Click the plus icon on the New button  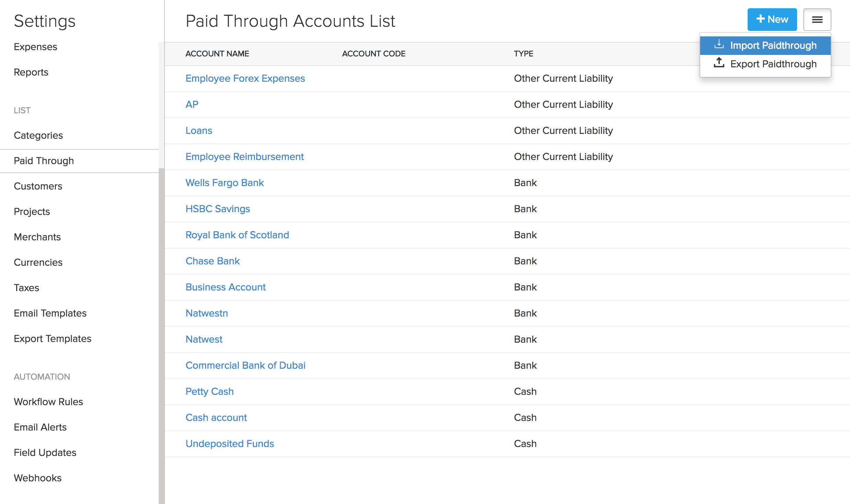click(x=760, y=19)
